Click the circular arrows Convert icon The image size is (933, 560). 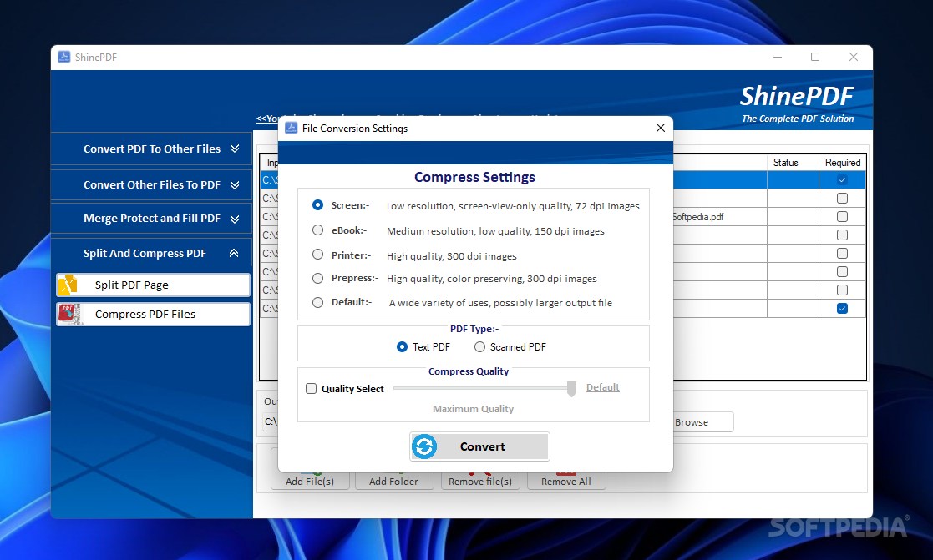(424, 446)
